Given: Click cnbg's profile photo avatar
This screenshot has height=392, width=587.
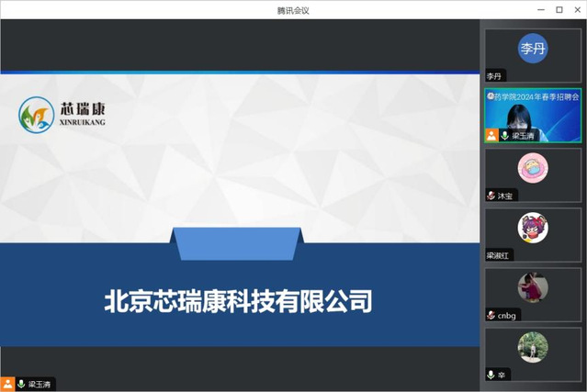Looking at the screenshot, I should (533, 286).
